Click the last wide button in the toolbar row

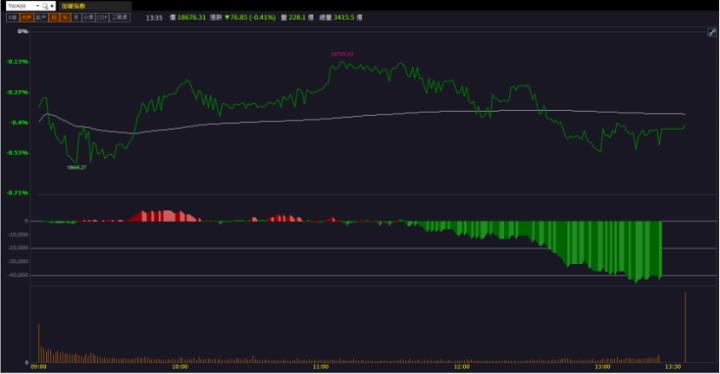point(120,17)
